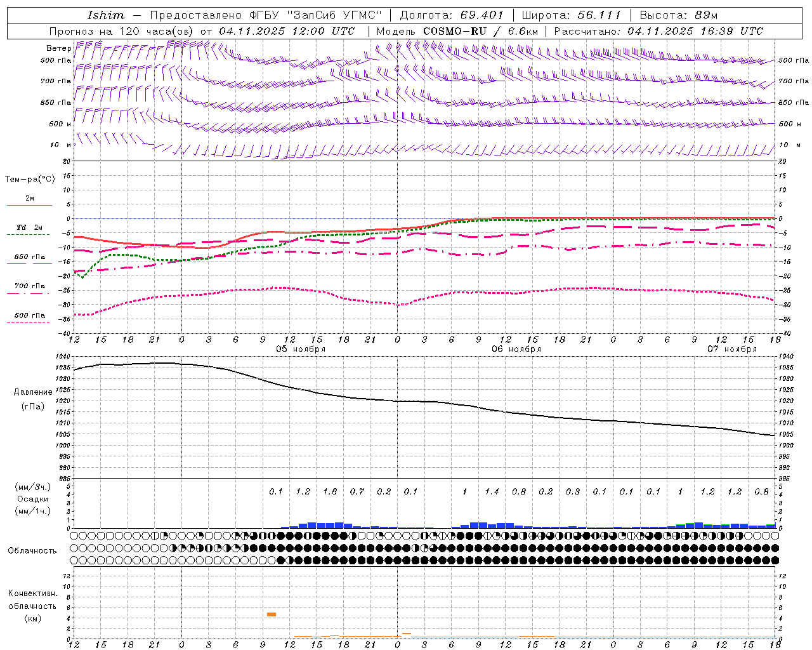The height and width of the screenshot is (650, 812).
Task: Select the longitude value Долгота: 69.401
Action: click(x=452, y=15)
